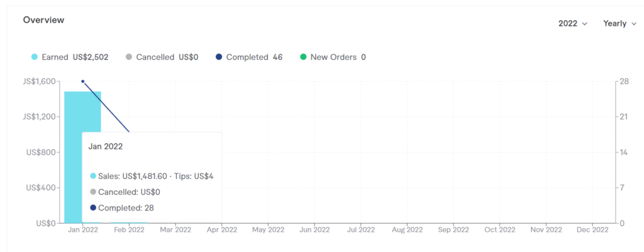Click the Sales cyan dot in tooltip

93,176
